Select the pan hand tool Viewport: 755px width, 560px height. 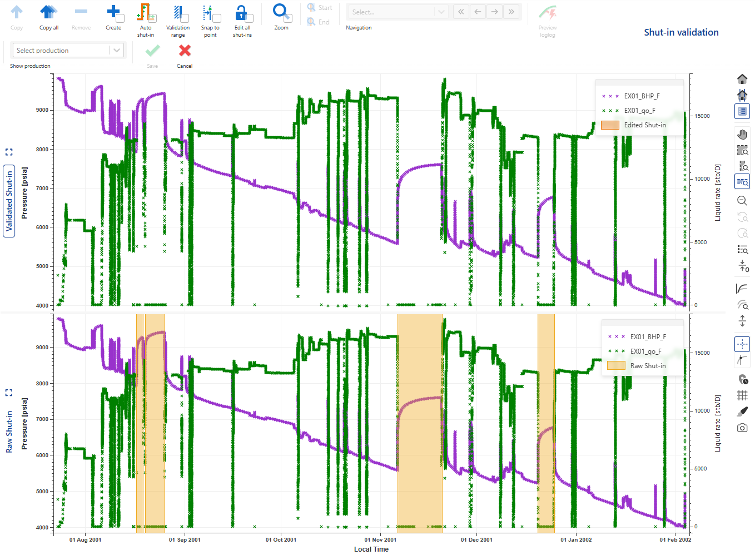coord(742,135)
